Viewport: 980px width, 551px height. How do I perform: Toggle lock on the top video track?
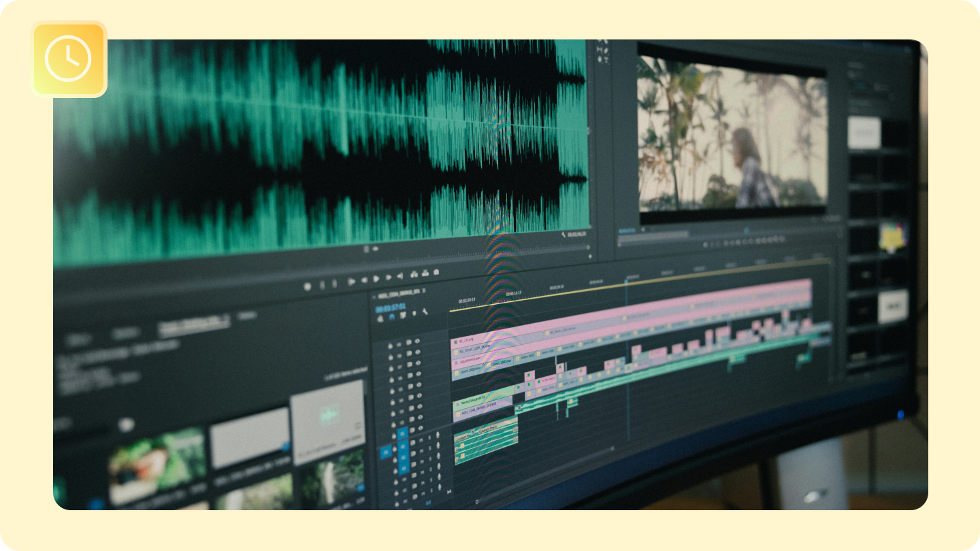coord(391,345)
